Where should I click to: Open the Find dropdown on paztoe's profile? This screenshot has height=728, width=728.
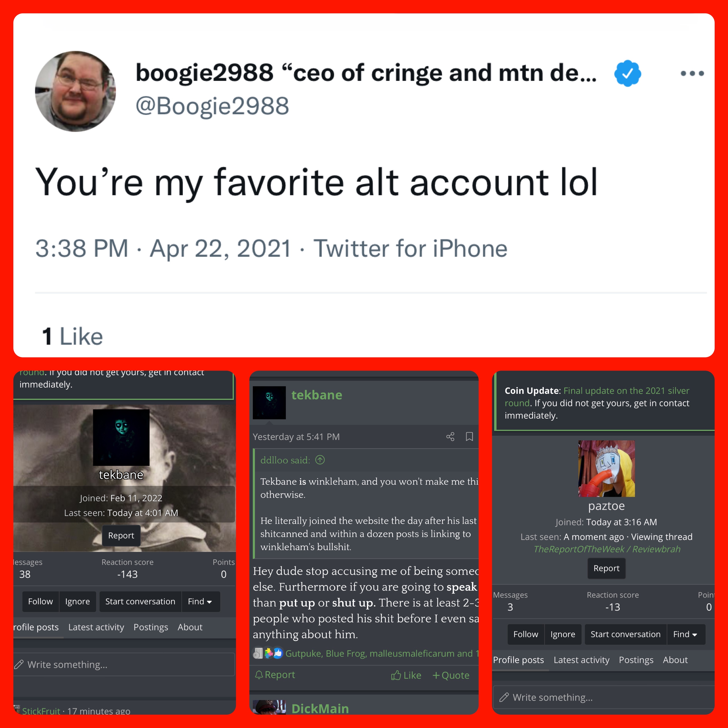click(686, 634)
